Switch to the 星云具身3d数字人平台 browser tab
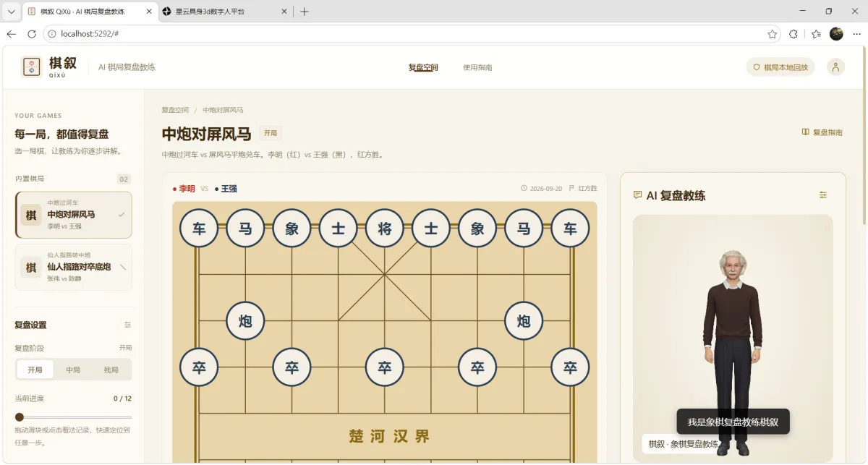This screenshot has width=868, height=465. (224, 12)
